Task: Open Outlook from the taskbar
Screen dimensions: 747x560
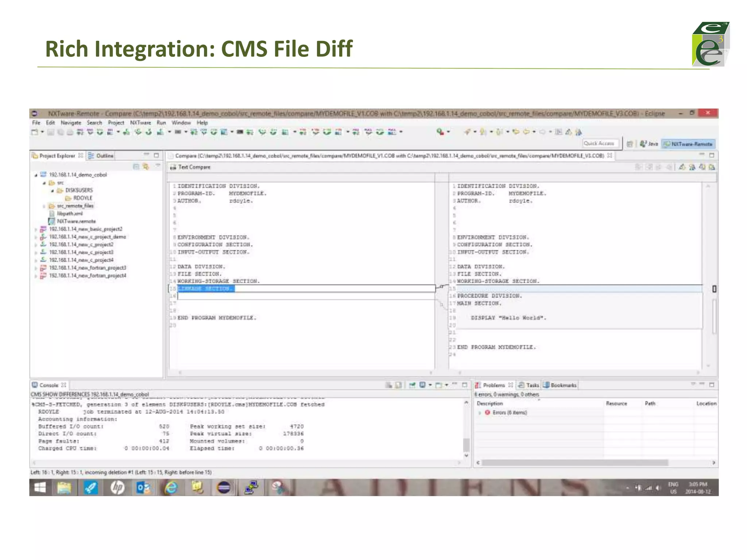Action: click(x=143, y=487)
